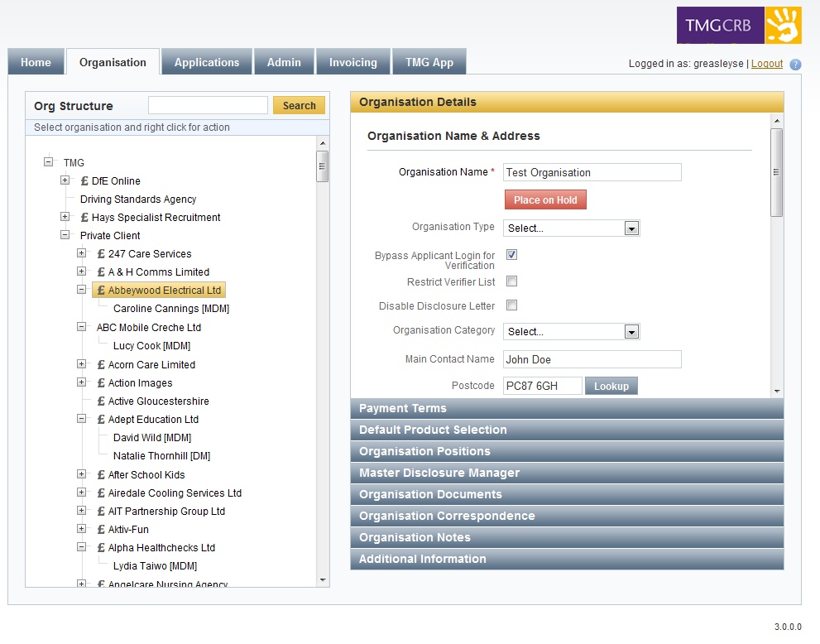Tick the Disable Disclosure Letter checkbox
The width and height of the screenshot is (820, 644).
click(x=511, y=305)
